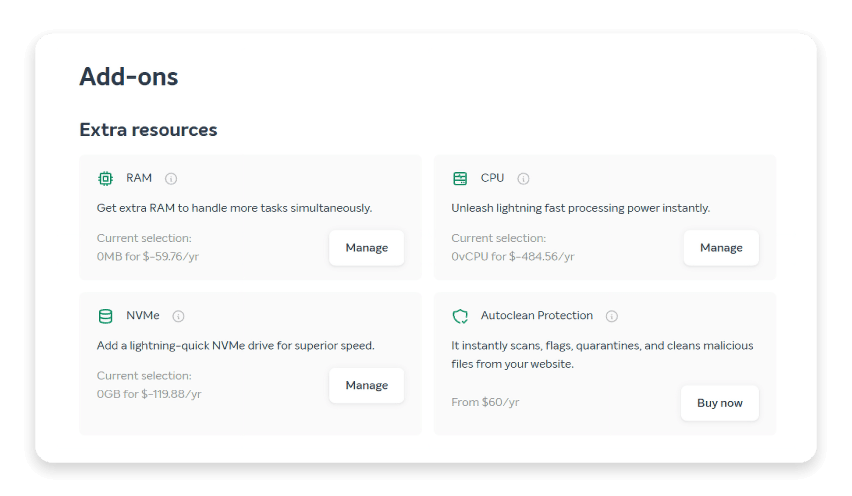Click "From $60/yr" price text
852x496 pixels.
click(x=485, y=402)
